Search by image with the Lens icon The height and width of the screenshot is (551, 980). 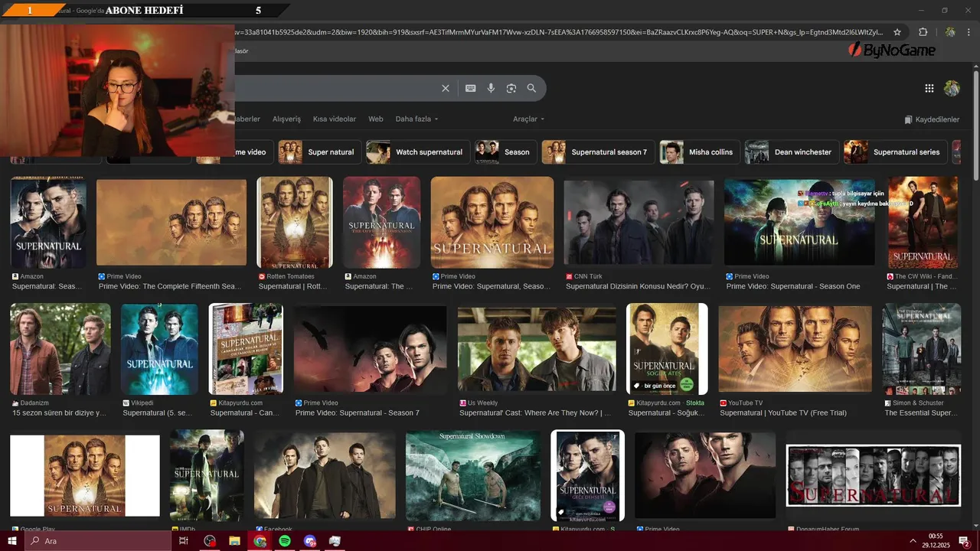pos(511,88)
